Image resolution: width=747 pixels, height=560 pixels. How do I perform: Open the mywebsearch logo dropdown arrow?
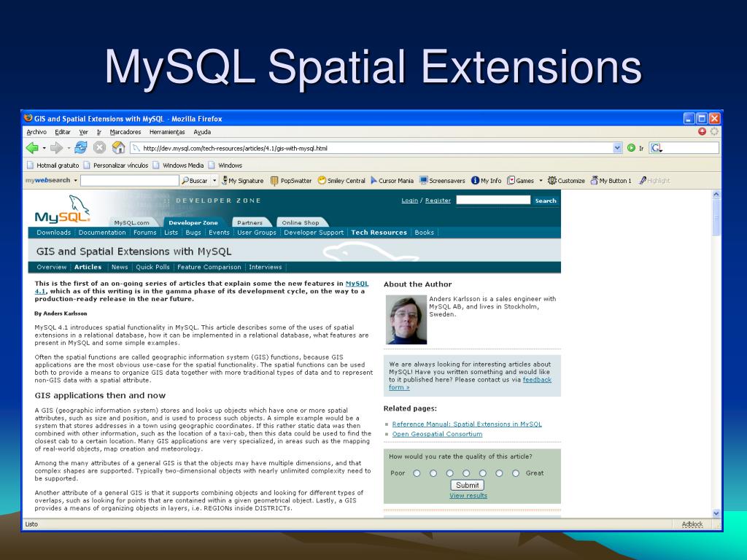pos(75,181)
